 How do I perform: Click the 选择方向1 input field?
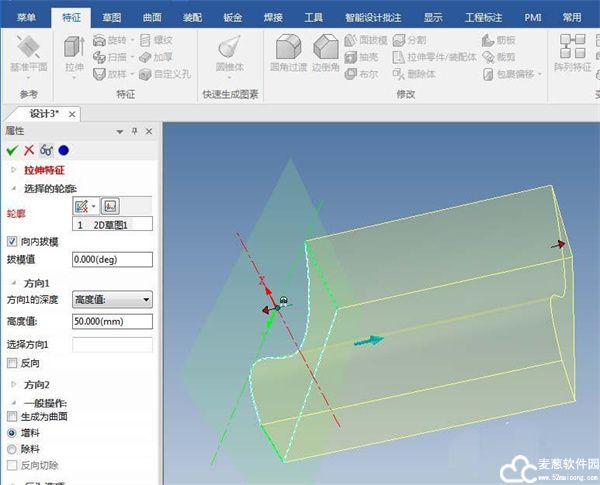coord(112,345)
